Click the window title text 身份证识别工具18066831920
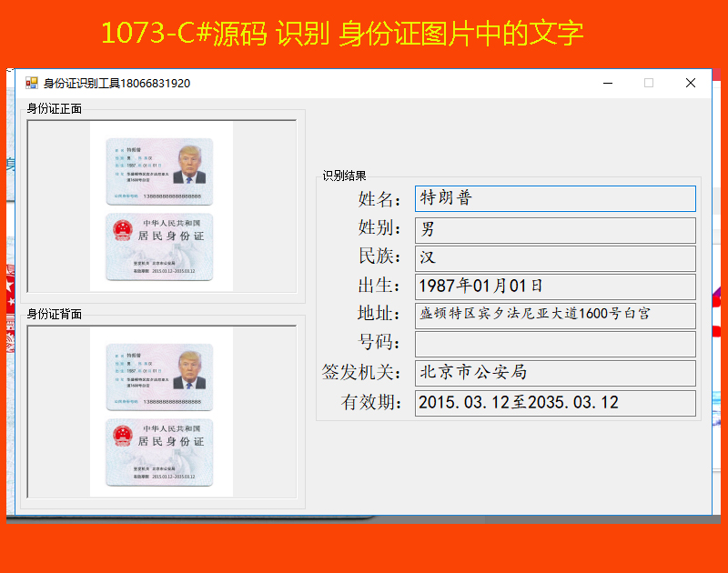The width and height of the screenshot is (728, 573). [116, 84]
